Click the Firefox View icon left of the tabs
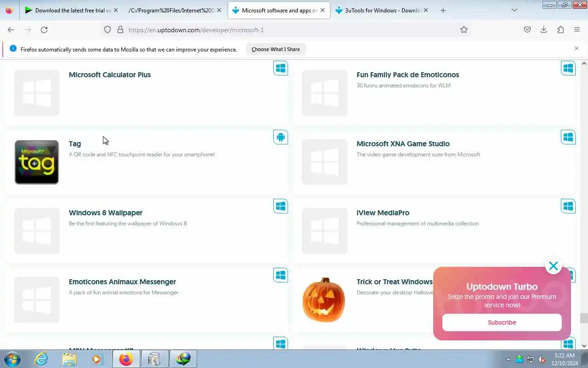Image resolution: width=588 pixels, height=368 pixels. point(9,10)
